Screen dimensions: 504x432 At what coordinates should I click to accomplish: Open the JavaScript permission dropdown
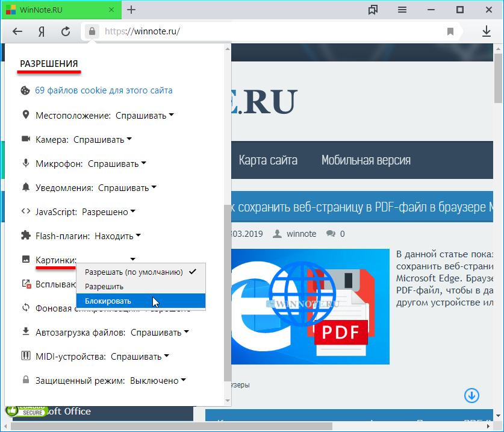coord(108,211)
